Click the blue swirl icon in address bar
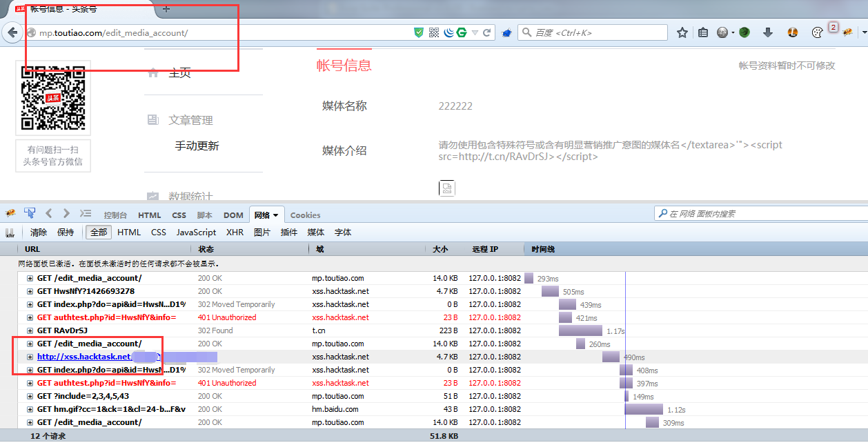 pyautogui.click(x=448, y=32)
